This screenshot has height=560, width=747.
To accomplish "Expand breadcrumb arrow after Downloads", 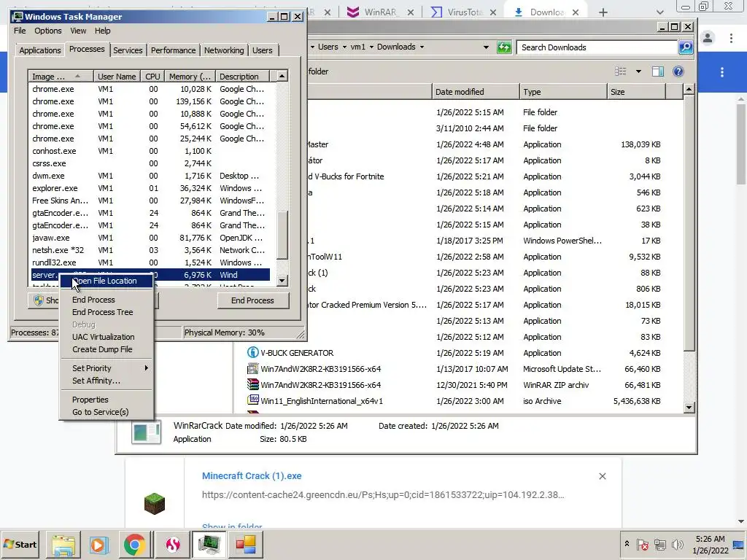I will (422, 47).
